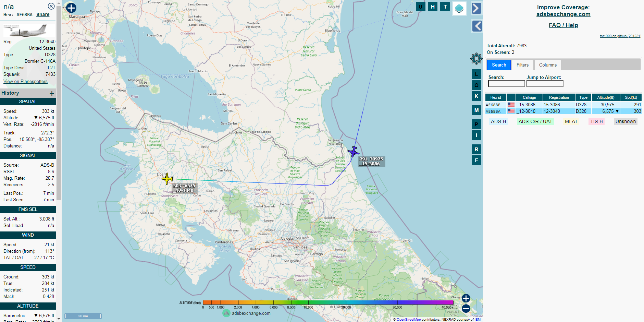Viewport: 644px width, 322px height.
Task: Open View on Planespotters link
Action: [25, 81]
